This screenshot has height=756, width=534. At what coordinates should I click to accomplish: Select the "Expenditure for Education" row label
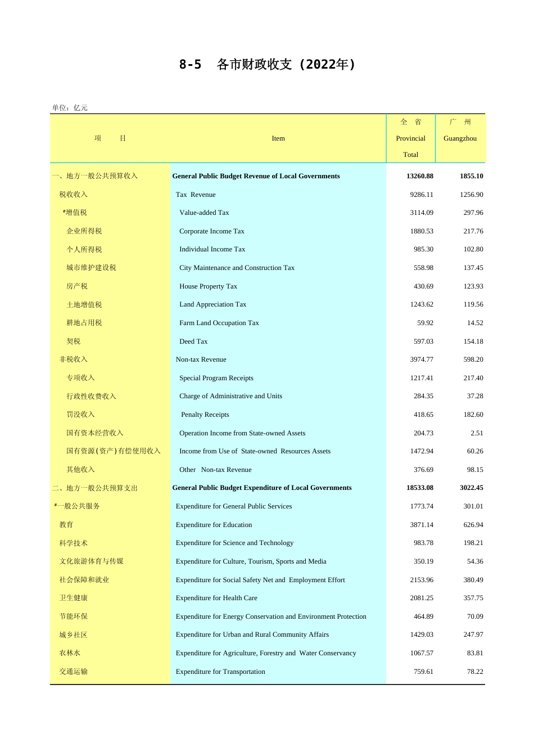214,525
